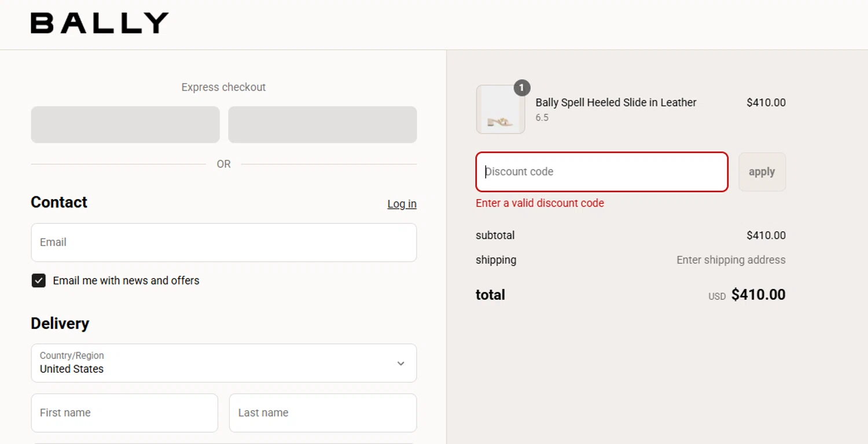Click the total label
This screenshot has width=868, height=444.
click(490, 295)
